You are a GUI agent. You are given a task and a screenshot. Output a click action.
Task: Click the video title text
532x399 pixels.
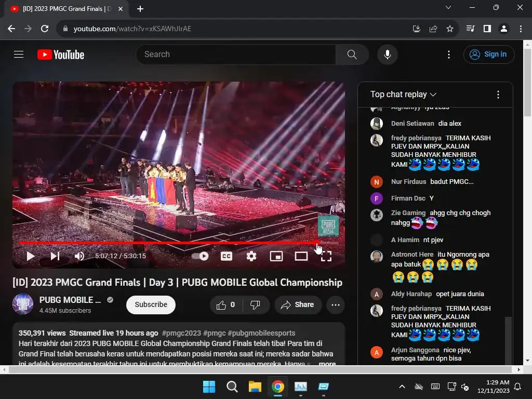[x=178, y=282]
